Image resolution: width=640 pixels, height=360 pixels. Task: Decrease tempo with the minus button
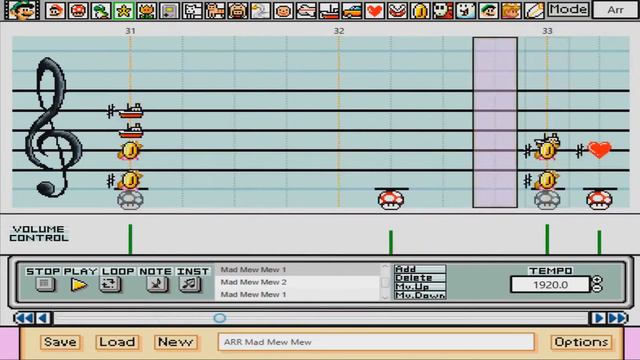597,288
